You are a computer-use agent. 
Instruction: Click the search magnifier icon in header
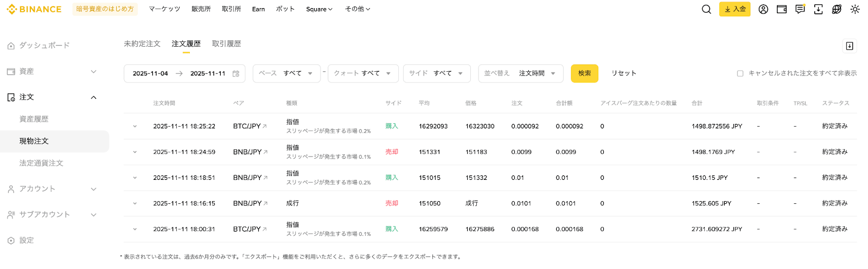click(x=706, y=9)
